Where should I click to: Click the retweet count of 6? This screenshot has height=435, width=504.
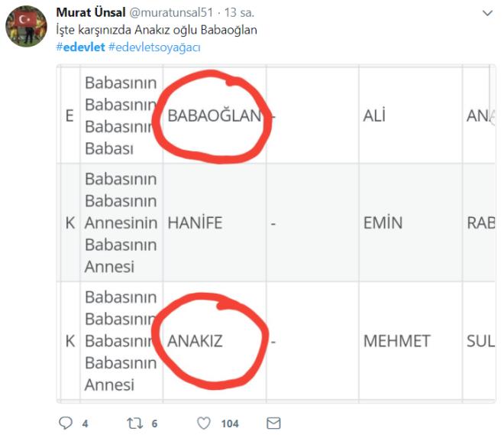pos(155,424)
